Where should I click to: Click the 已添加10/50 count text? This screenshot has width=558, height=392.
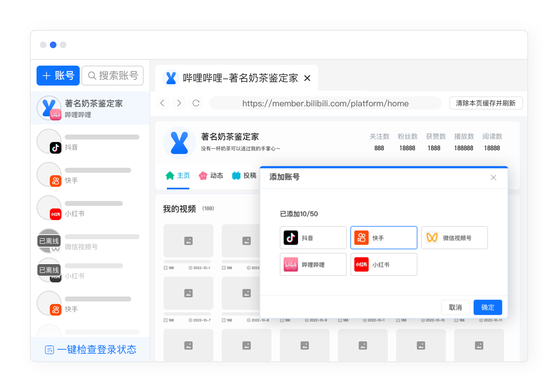coord(299,214)
